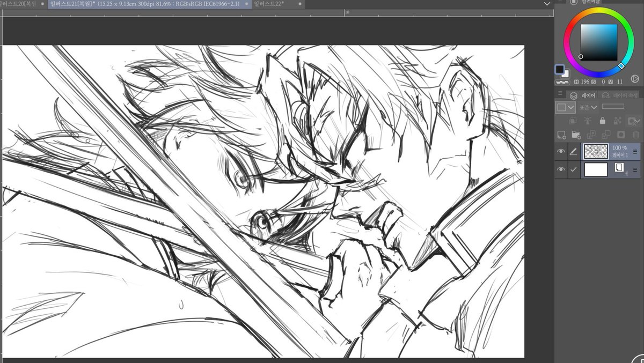The width and height of the screenshot is (644, 363).
Task: Switch to the 일러스트22 document tab
Action: [x=278, y=4]
